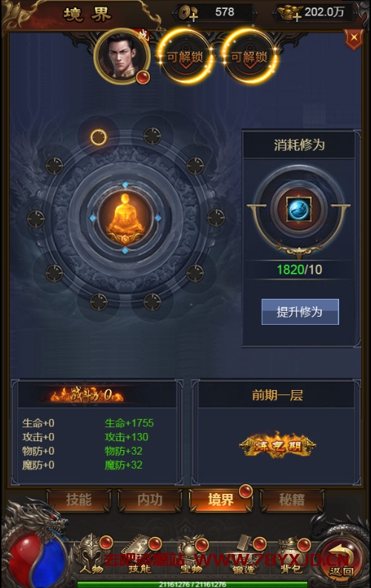Select the rightmost dark node on ring

tap(216, 218)
